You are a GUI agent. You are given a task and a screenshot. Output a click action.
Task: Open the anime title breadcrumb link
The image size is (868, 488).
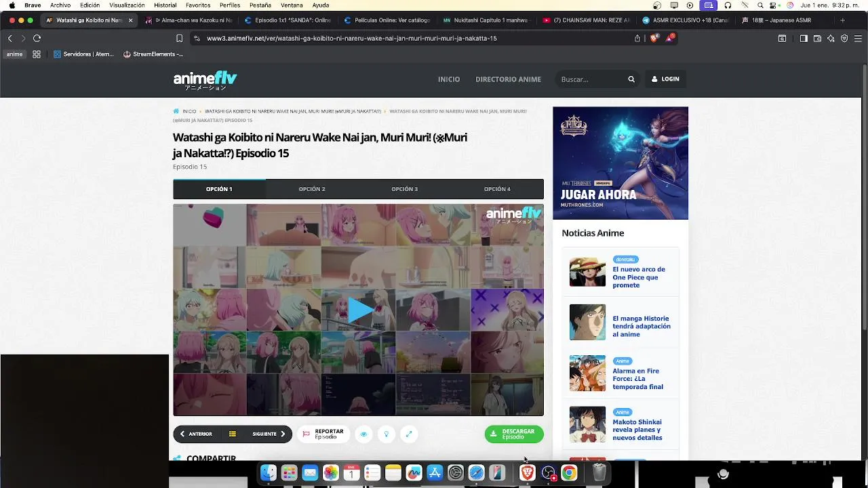pos(293,111)
